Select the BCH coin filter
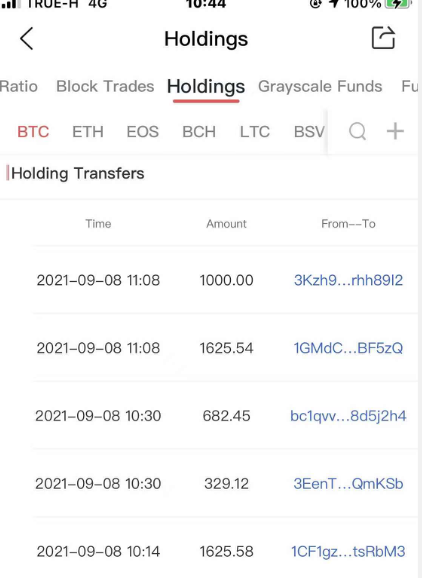 [199, 132]
